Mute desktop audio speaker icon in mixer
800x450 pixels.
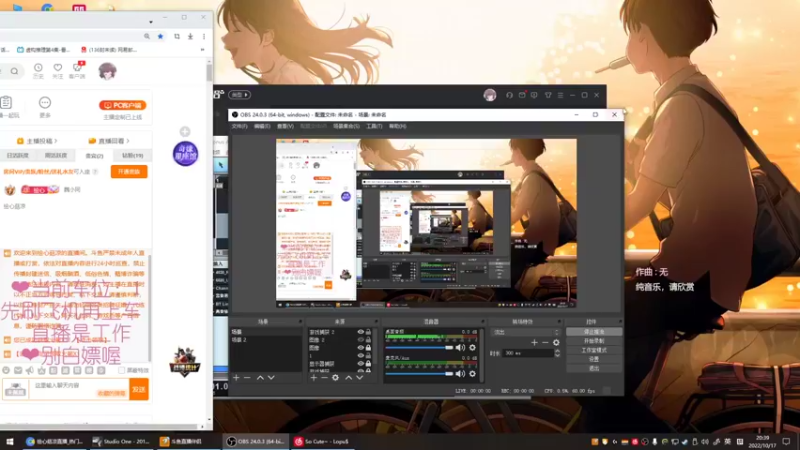tap(460, 347)
